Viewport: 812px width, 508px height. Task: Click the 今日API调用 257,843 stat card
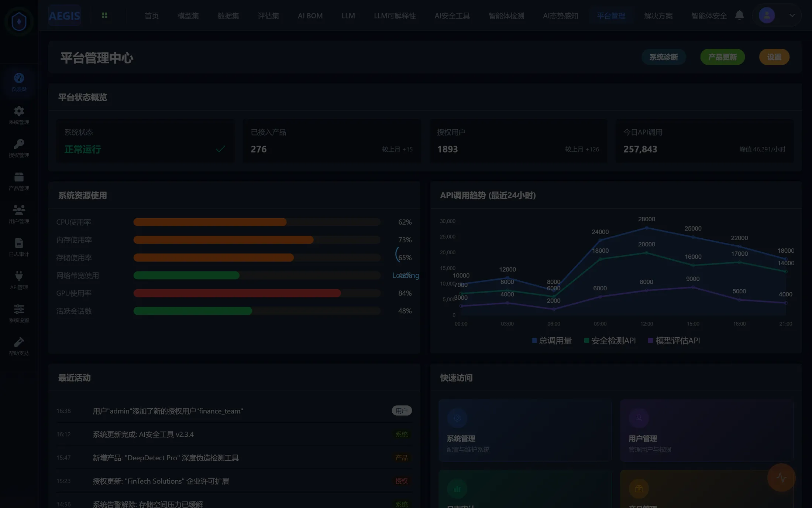pos(705,141)
